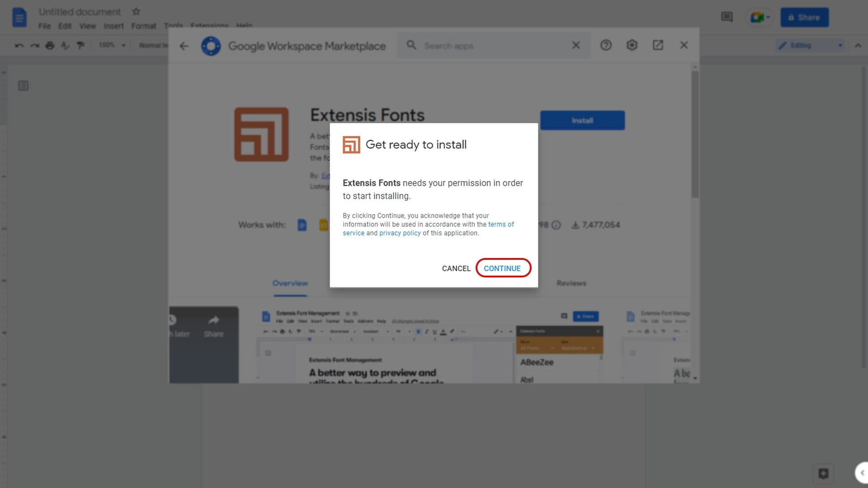Viewport: 868px width, 488px height.
Task: Click the Share button in Docs
Action: 804,18
